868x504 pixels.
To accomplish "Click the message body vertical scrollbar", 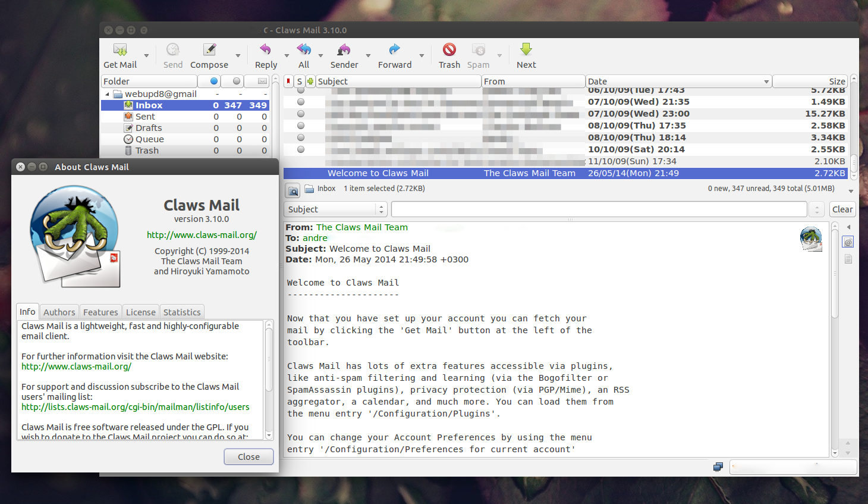I will 835,339.
